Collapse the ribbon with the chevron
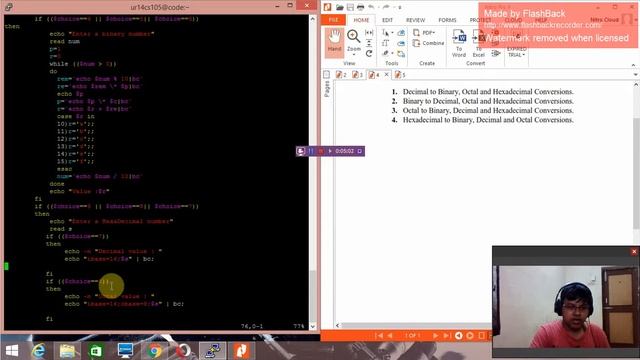Viewport: 640px width, 360px height. pos(633,65)
